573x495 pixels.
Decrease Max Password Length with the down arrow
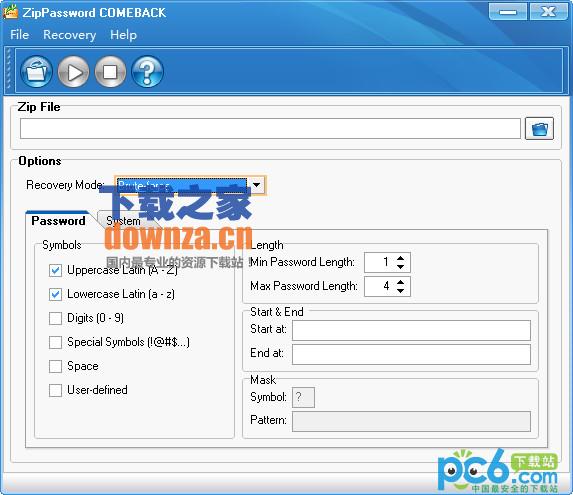pos(401,291)
